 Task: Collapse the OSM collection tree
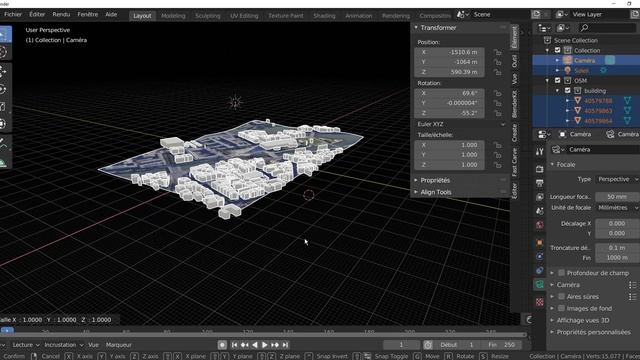548,80
